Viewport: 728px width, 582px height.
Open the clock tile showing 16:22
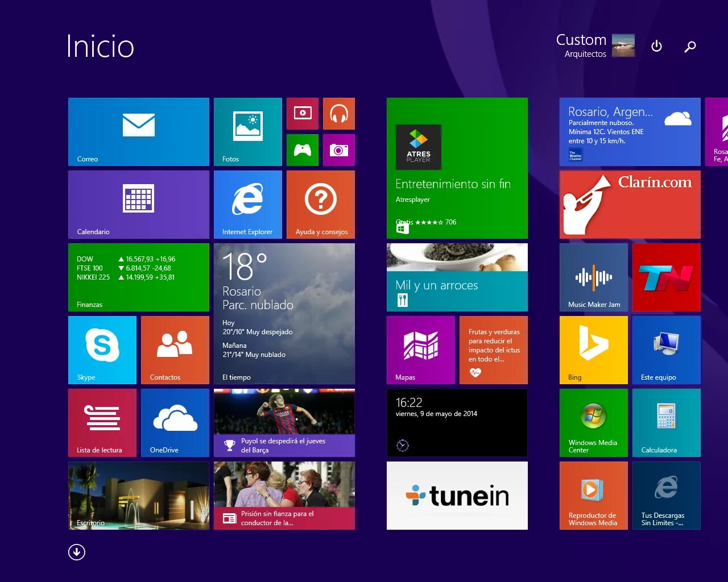click(x=457, y=423)
